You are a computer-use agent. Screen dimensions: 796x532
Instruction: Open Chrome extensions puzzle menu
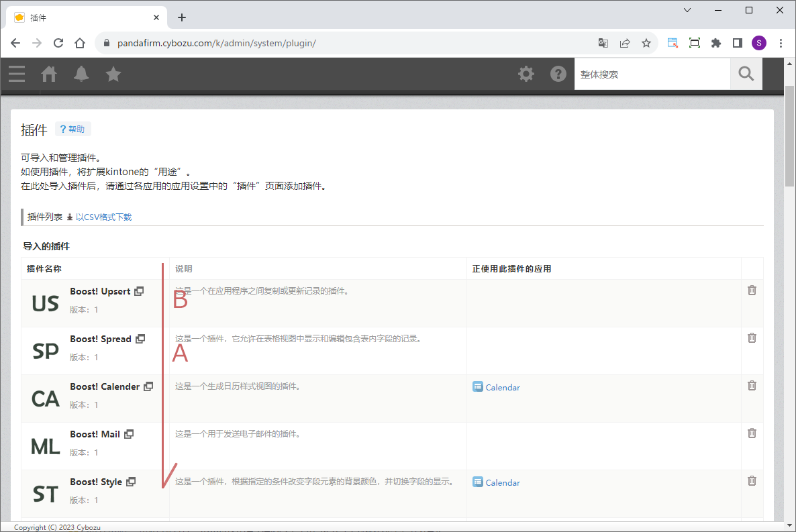pos(716,43)
